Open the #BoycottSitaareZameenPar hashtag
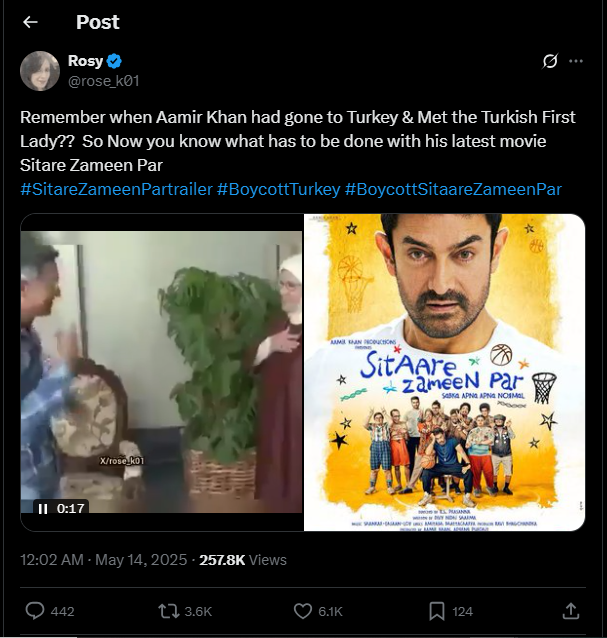Screen dimensions: 607x638 click(x=453, y=189)
